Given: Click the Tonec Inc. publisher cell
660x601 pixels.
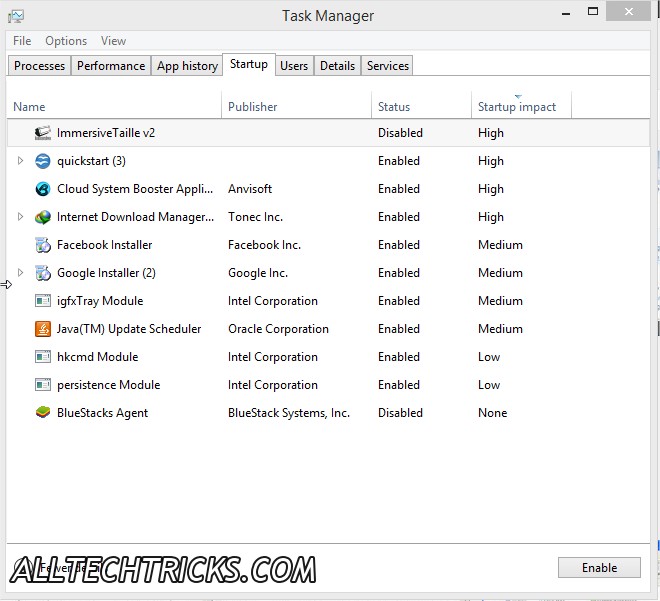Looking at the screenshot, I should click(255, 217).
